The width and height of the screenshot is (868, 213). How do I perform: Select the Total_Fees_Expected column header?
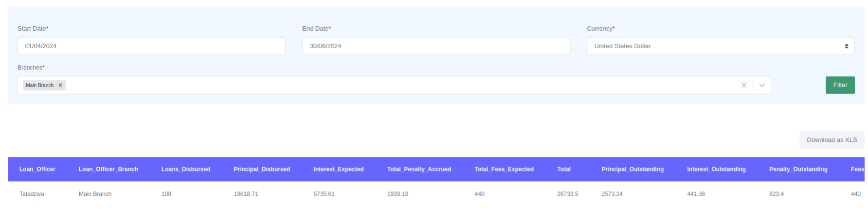coord(504,169)
